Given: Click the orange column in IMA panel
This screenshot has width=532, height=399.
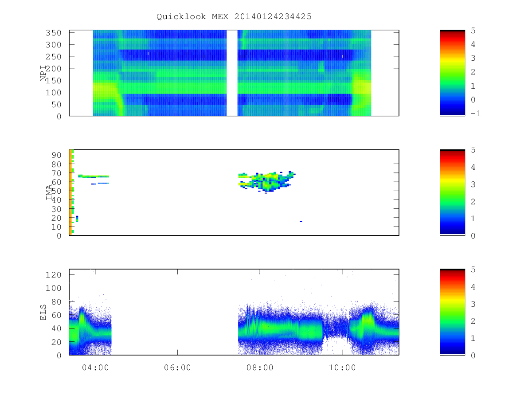Looking at the screenshot, I should (x=70, y=192).
